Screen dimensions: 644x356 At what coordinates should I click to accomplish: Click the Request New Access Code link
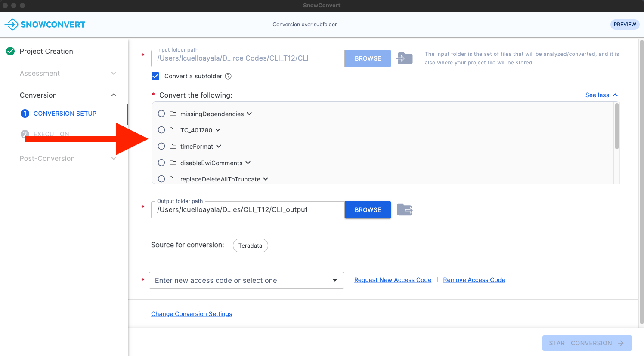(x=393, y=280)
